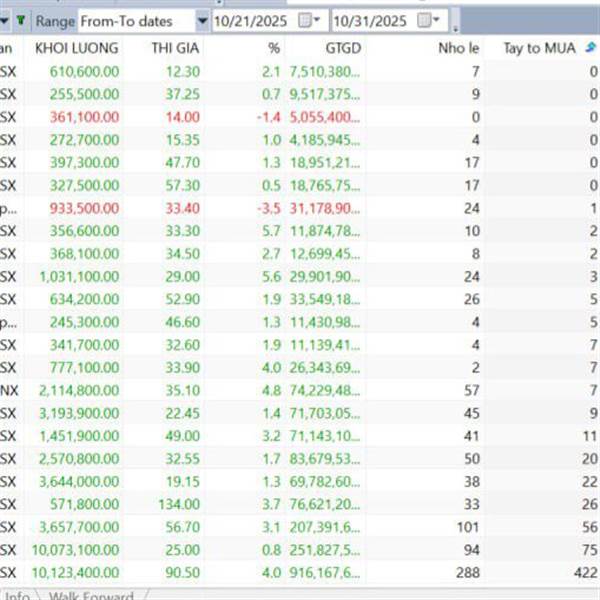Sort by Tay to MUA column header
Viewport: 600px width, 600px height.
click(x=539, y=48)
